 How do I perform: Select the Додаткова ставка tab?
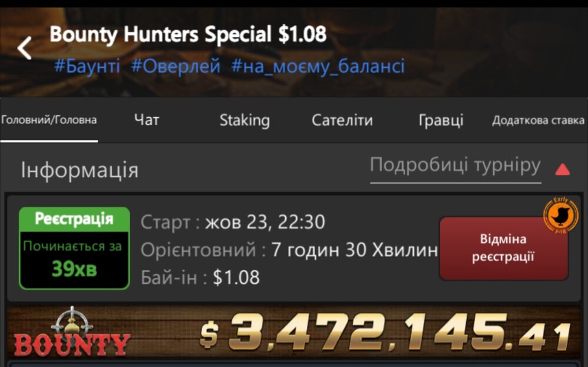538,120
